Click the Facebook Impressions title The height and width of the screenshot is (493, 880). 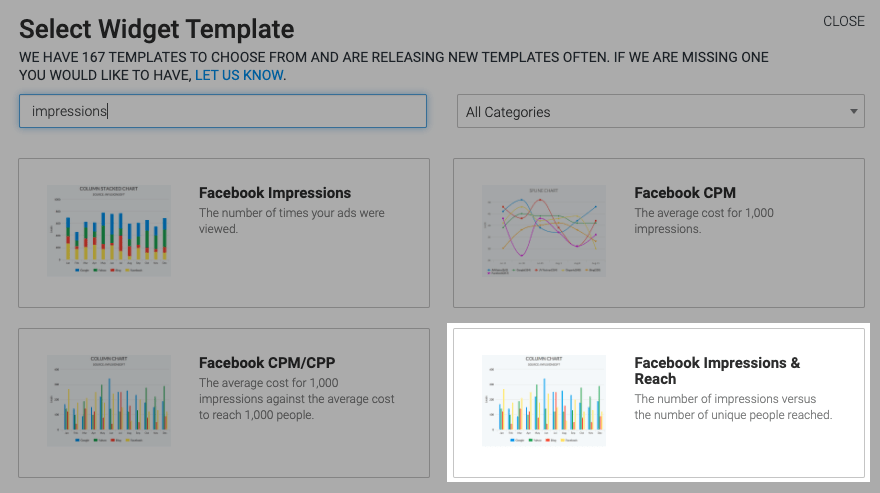tap(275, 193)
